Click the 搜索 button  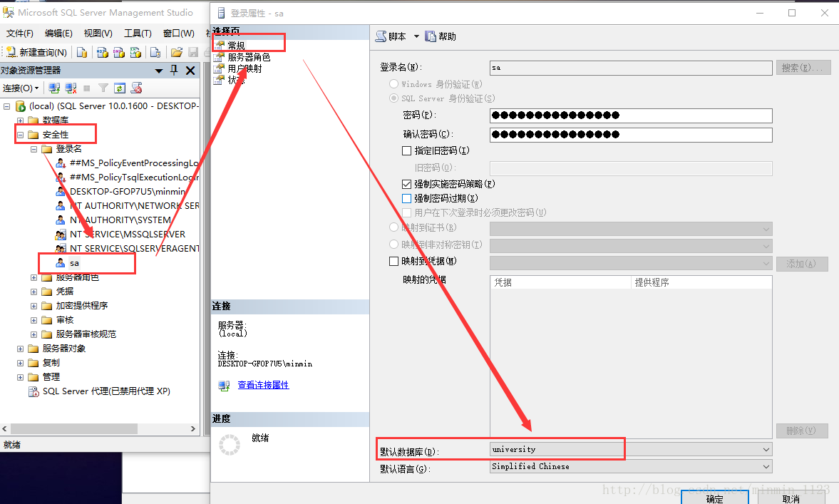803,68
